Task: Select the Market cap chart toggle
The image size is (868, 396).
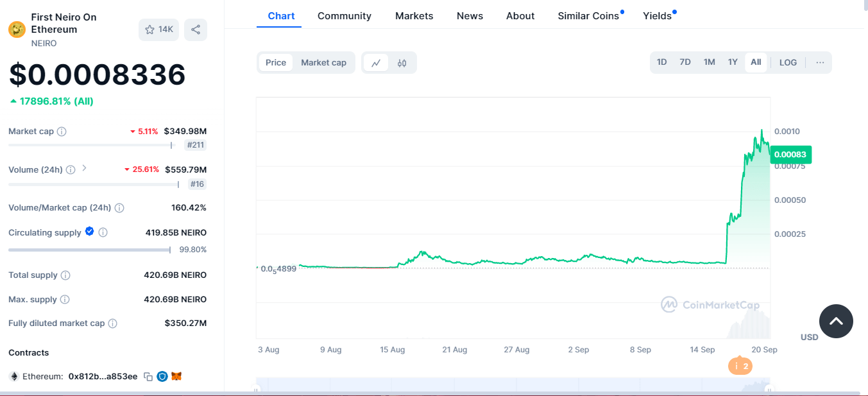Action: tap(324, 62)
